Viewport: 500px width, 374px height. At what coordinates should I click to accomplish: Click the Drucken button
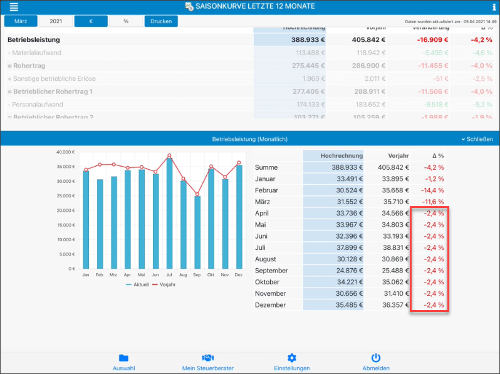(x=161, y=21)
